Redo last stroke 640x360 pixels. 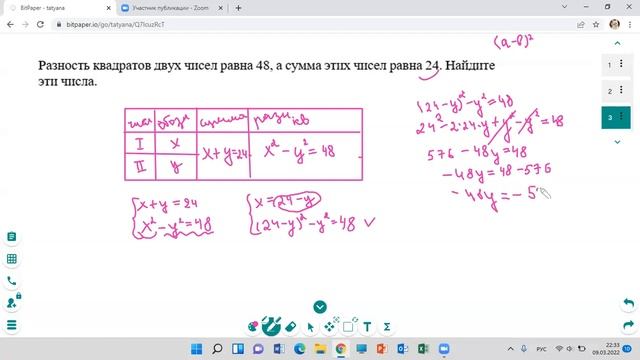coord(629,325)
